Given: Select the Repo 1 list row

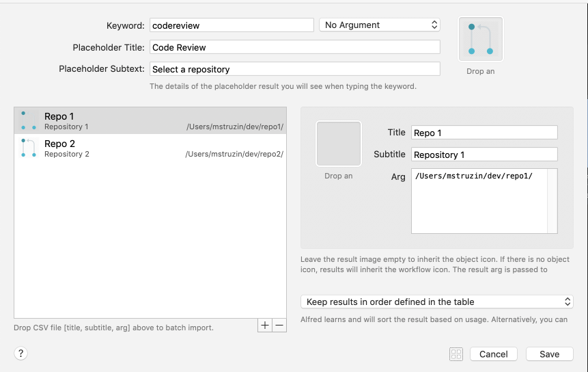Looking at the screenshot, I should coord(150,121).
